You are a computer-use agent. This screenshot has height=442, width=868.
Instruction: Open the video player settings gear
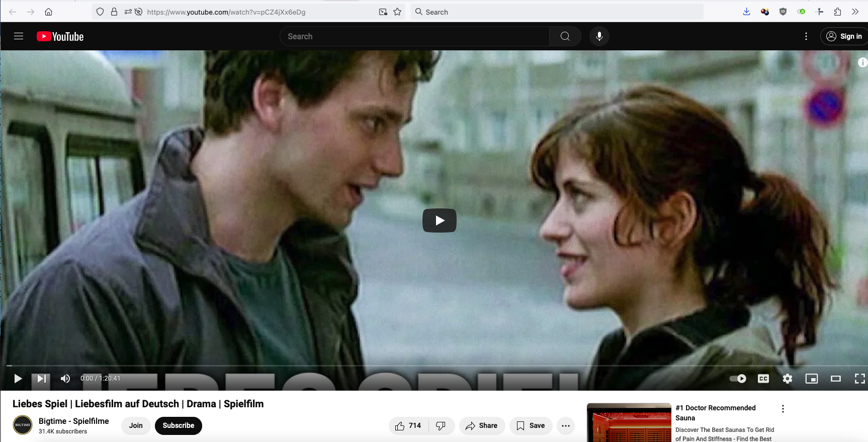[x=787, y=379]
